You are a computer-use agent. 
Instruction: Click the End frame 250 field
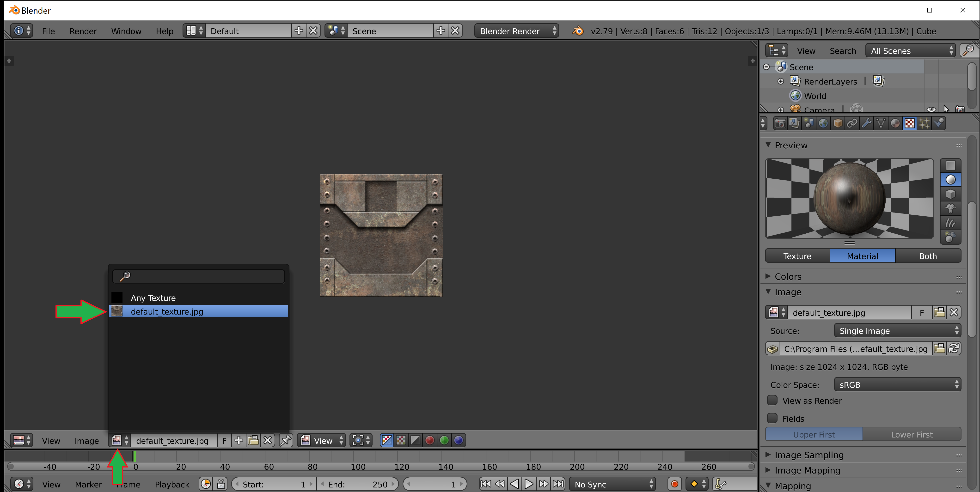point(357,484)
